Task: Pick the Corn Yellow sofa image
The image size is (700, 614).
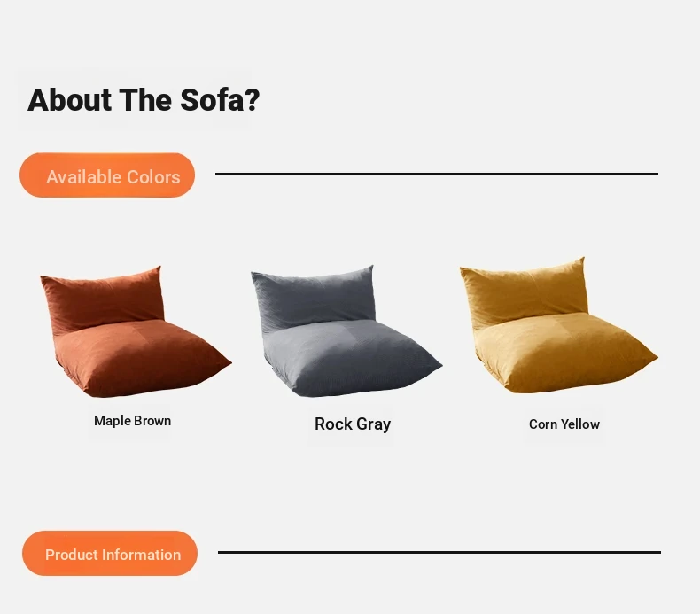Action: pyautogui.click(x=556, y=326)
